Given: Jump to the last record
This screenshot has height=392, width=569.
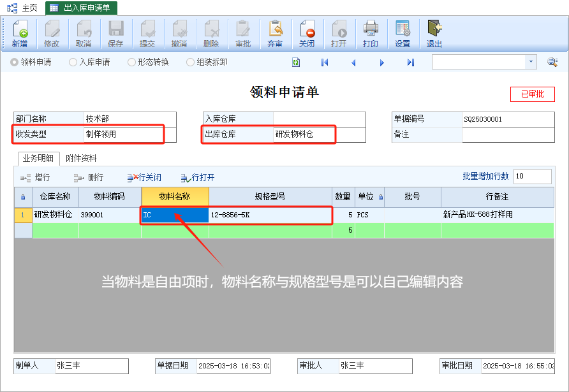Looking at the screenshot, I should [x=410, y=62].
